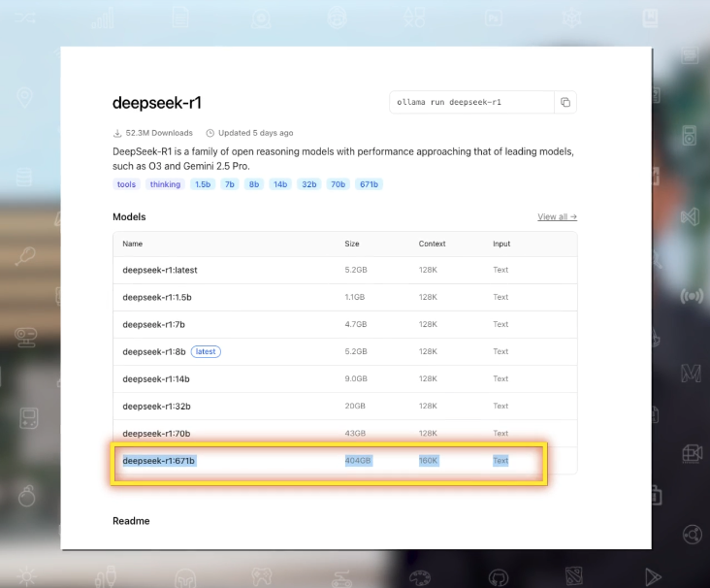
Task: Choose the 14b size tag
Action: (280, 184)
